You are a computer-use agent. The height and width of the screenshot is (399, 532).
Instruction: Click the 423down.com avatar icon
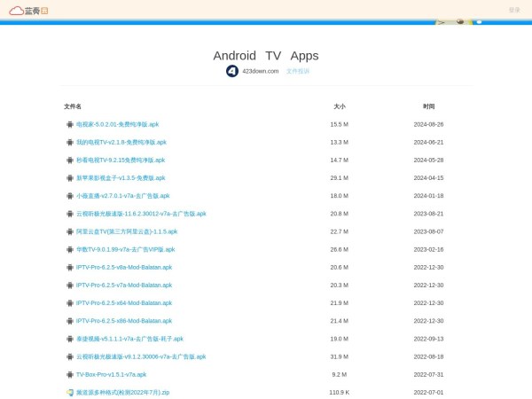point(232,71)
